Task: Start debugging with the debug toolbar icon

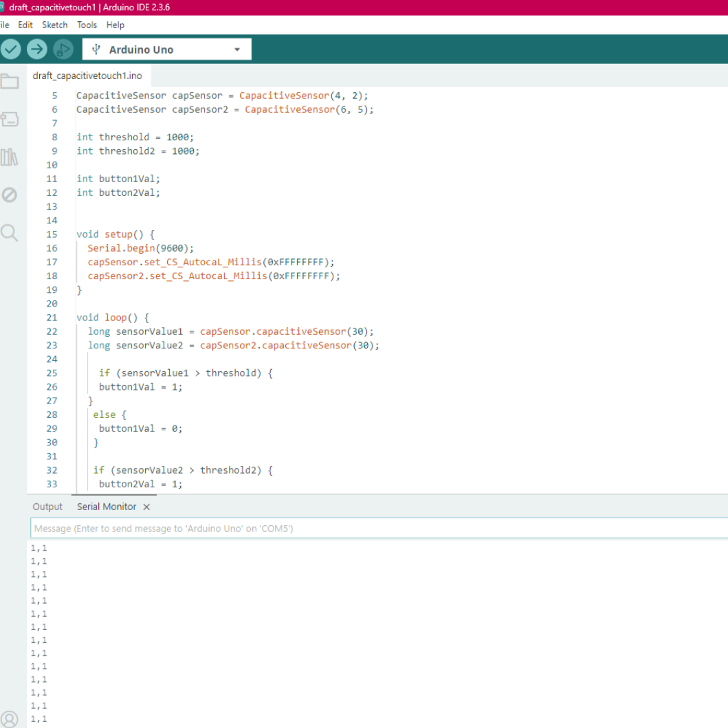Action: [63, 49]
